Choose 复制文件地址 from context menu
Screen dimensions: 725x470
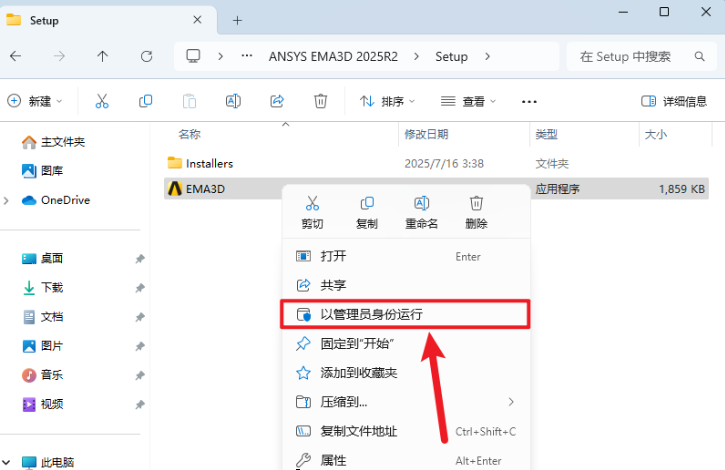[x=406, y=431]
